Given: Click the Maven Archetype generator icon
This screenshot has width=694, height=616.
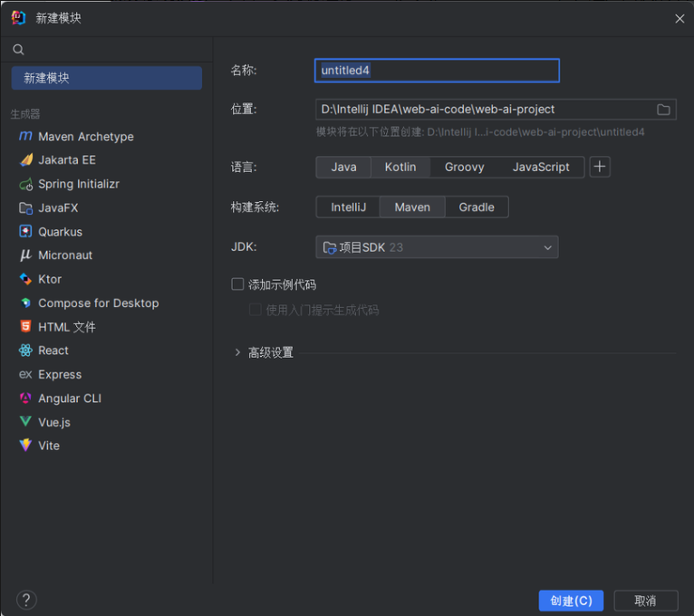Looking at the screenshot, I should 25,136.
